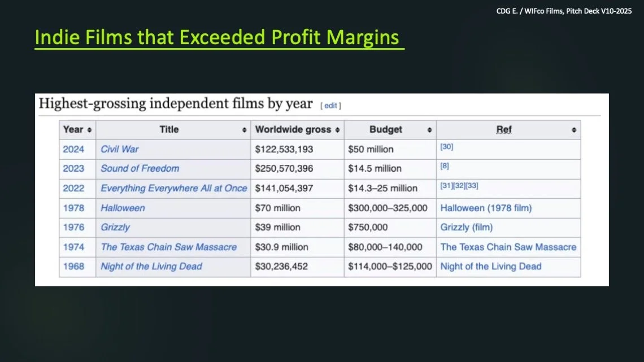Open reference [30] for Civil War
This screenshot has width=644, height=362.
pos(446,146)
